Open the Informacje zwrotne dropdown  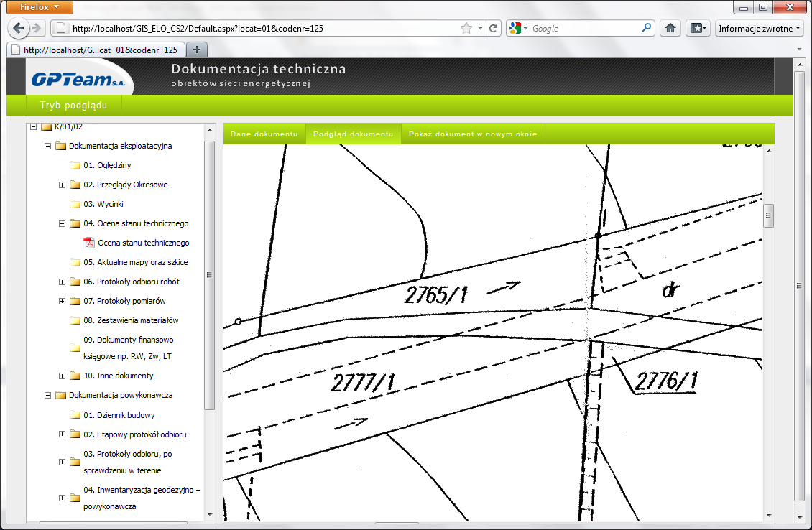pos(759,29)
